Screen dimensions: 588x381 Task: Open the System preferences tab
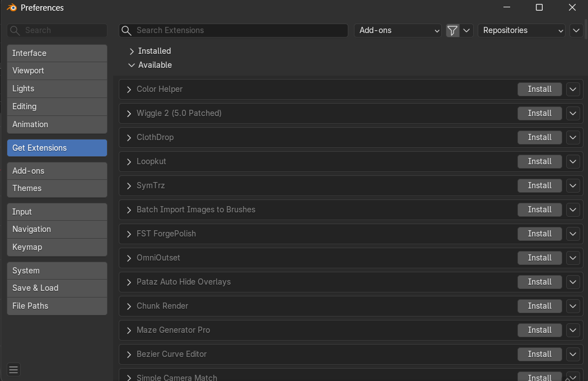[x=57, y=271]
